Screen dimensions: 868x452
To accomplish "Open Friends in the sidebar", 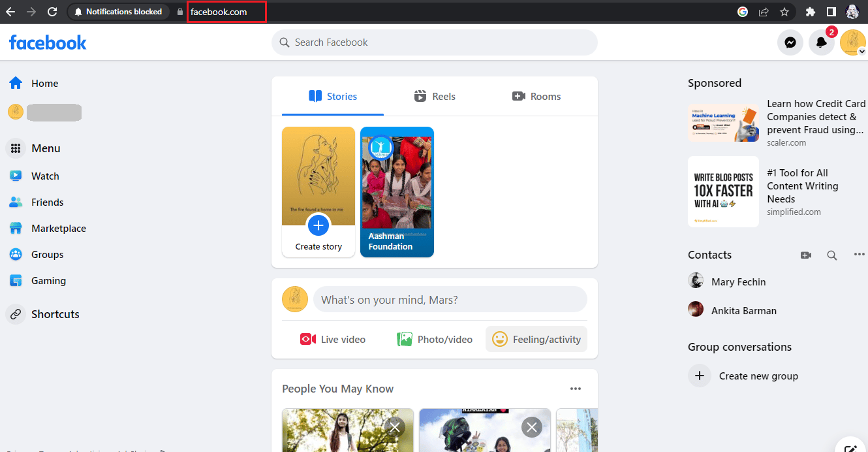I will tap(37, 202).
